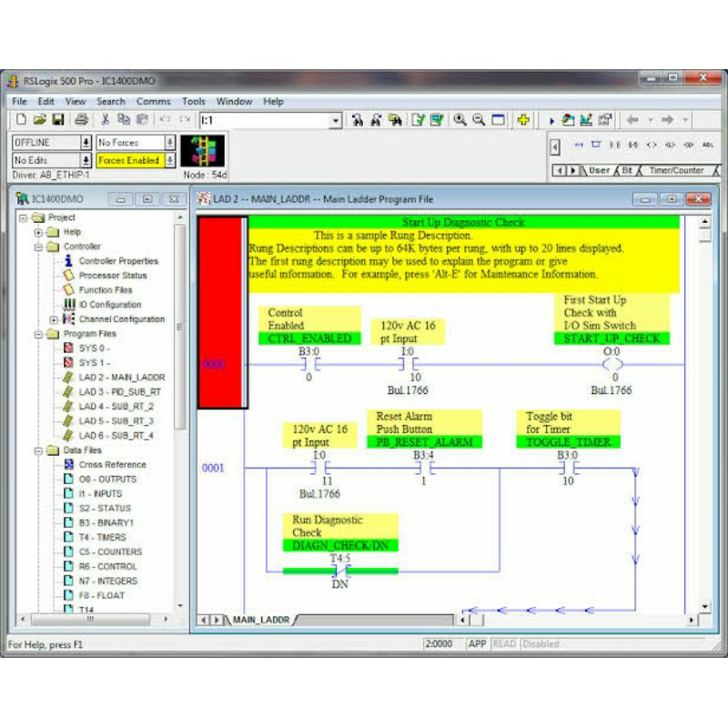Click the New file toolbar icon

point(21,120)
